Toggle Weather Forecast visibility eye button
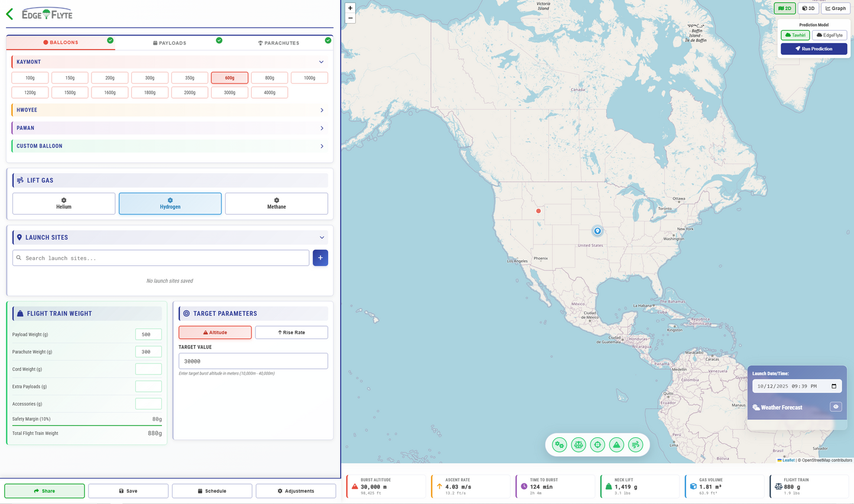The height and width of the screenshot is (504, 854). pyautogui.click(x=835, y=407)
